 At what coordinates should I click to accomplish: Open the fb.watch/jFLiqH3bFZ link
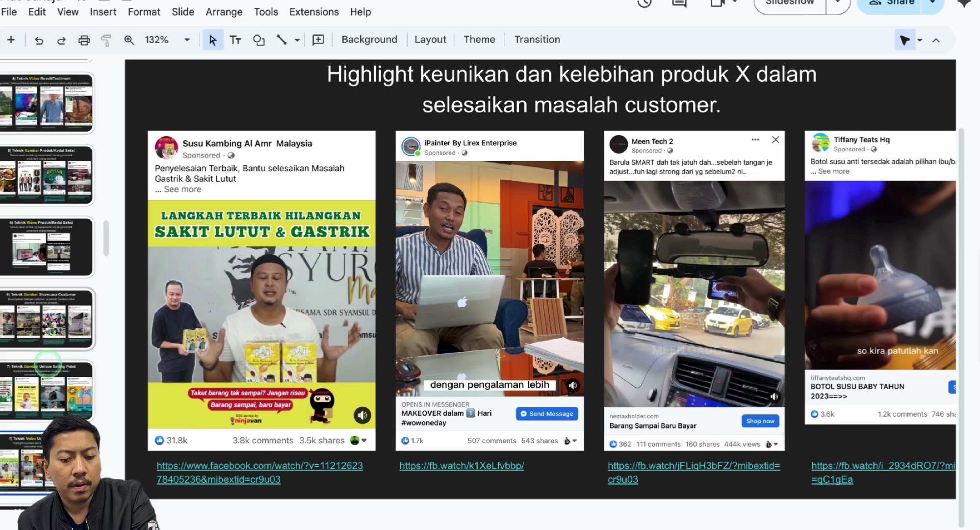[694, 472]
